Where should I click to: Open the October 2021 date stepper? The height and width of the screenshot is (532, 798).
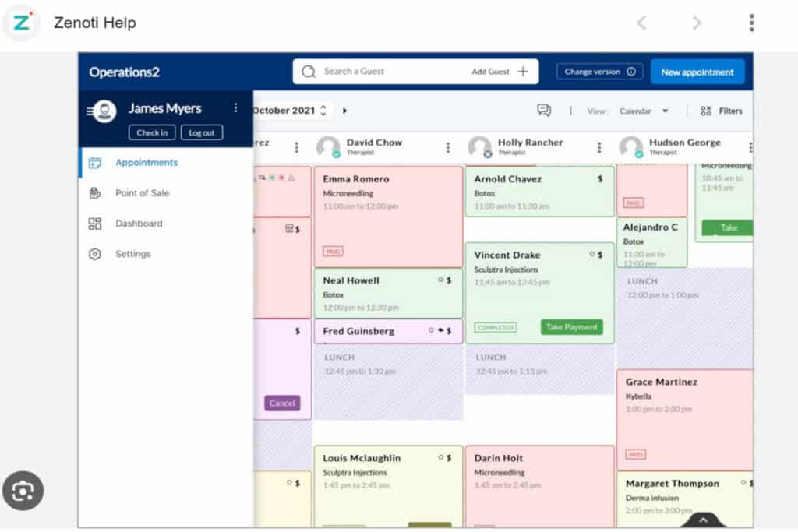(x=323, y=111)
